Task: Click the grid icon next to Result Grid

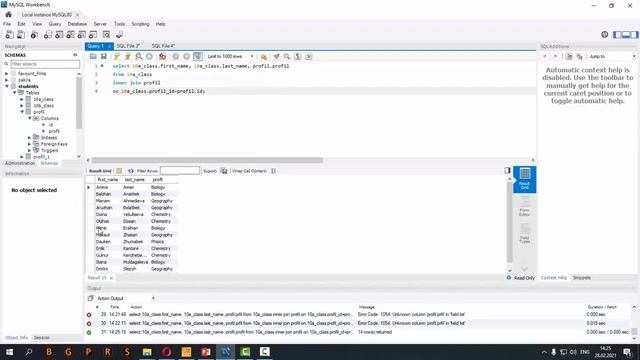Action: pyautogui.click(x=119, y=171)
